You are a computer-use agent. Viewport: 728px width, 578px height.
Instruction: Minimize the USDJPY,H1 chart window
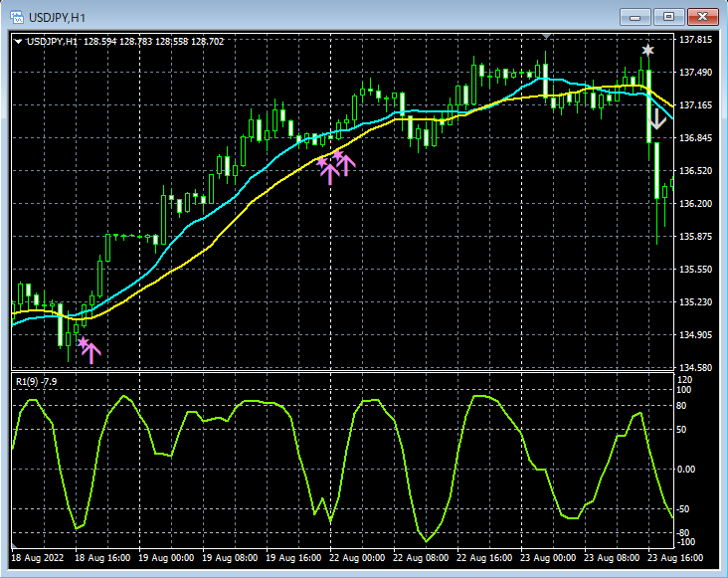point(636,17)
